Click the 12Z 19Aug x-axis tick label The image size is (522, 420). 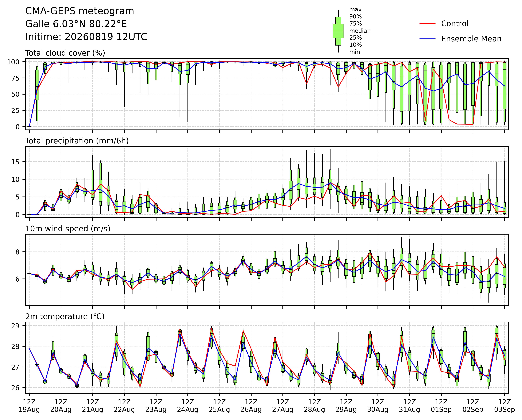coord(29,406)
